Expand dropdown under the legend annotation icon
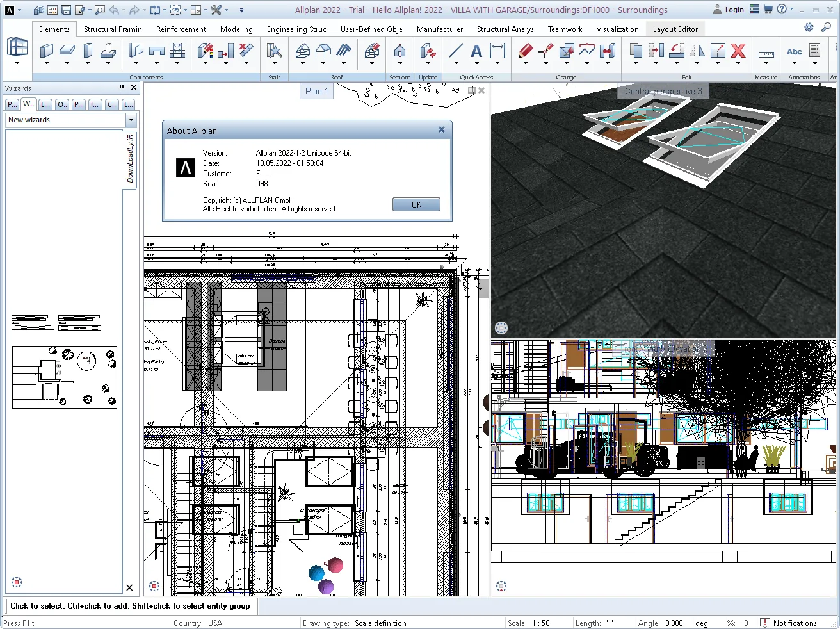 [x=814, y=63]
